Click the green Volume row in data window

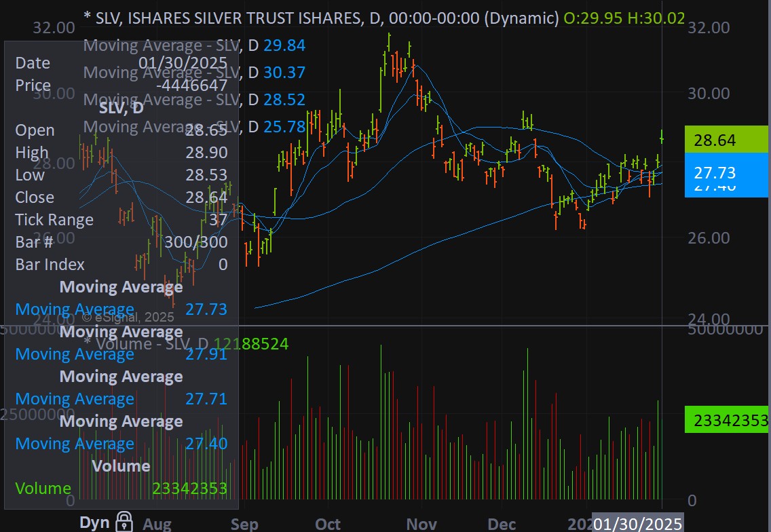click(121, 489)
